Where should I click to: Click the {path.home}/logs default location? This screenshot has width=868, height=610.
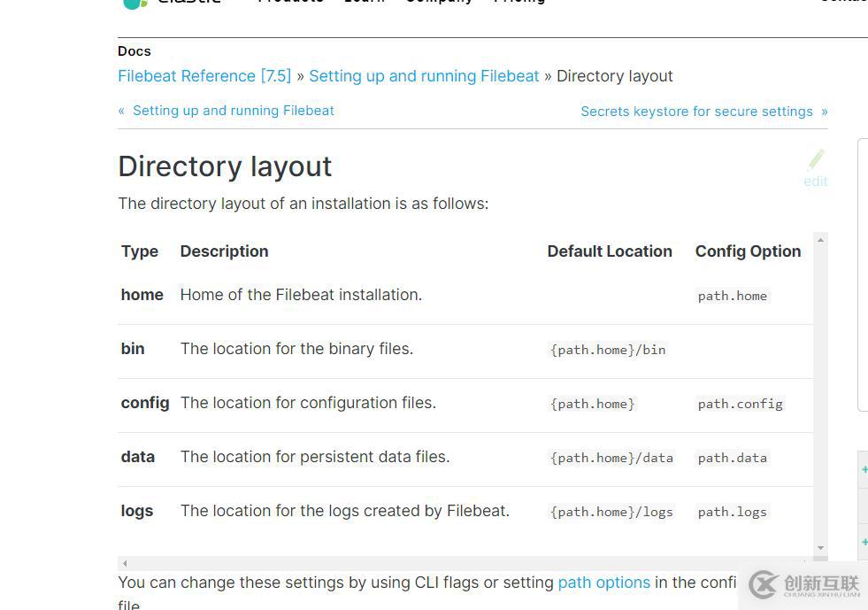[x=611, y=512]
